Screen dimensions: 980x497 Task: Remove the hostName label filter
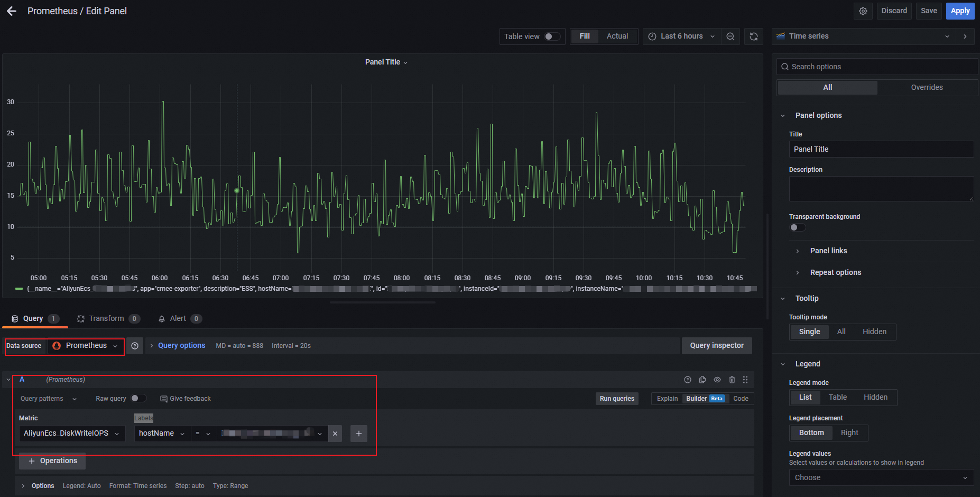335,434
